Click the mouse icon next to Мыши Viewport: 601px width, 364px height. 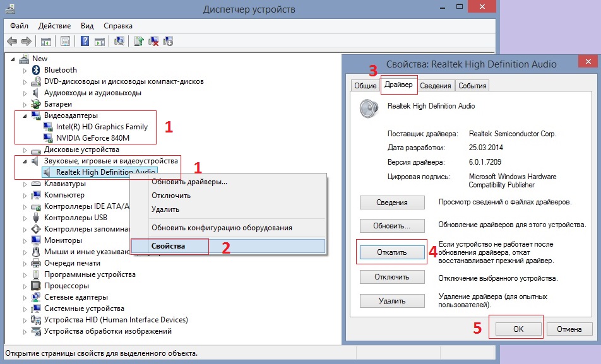36,252
